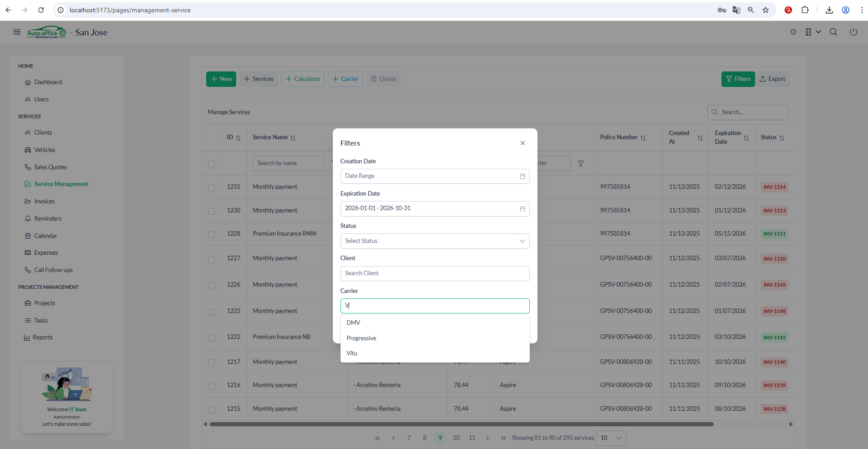Expand the Select Status dropdown

click(x=435, y=241)
